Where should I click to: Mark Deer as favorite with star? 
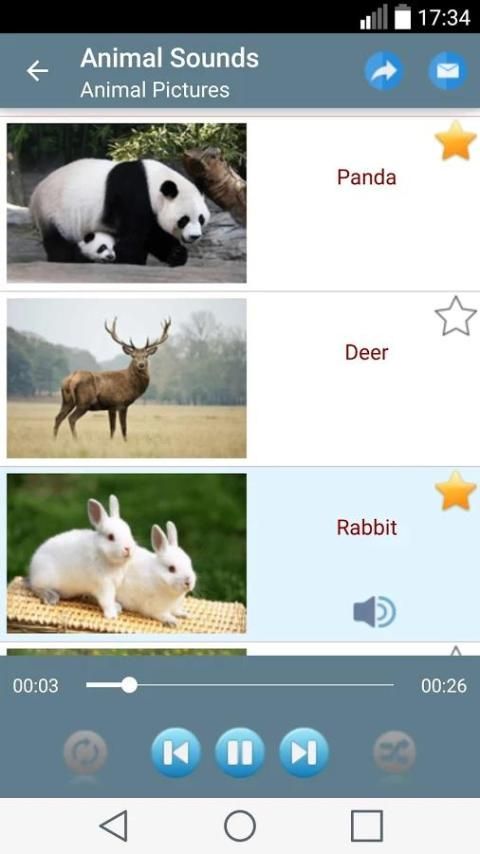click(x=455, y=316)
